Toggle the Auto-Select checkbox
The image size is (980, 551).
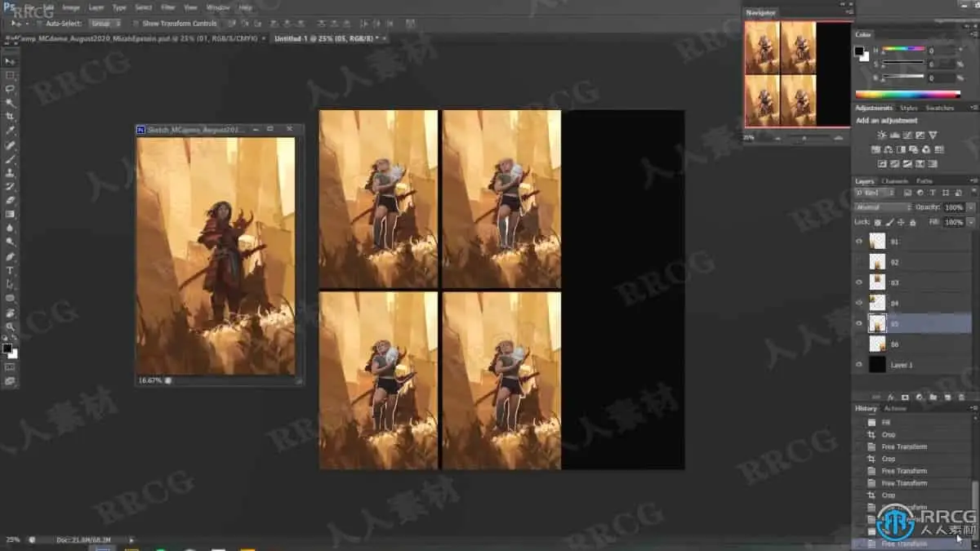click(41, 24)
